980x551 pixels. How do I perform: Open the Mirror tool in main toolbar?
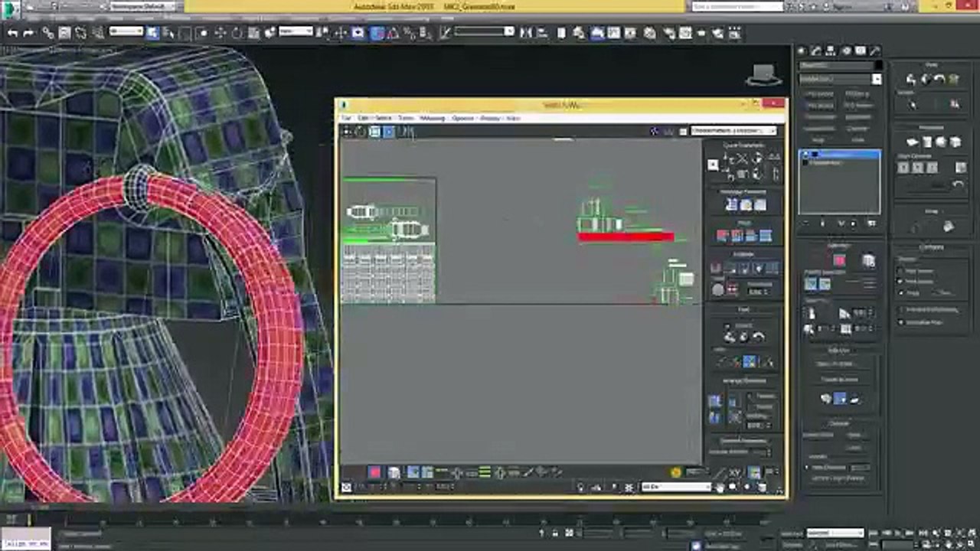click(526, 33)
